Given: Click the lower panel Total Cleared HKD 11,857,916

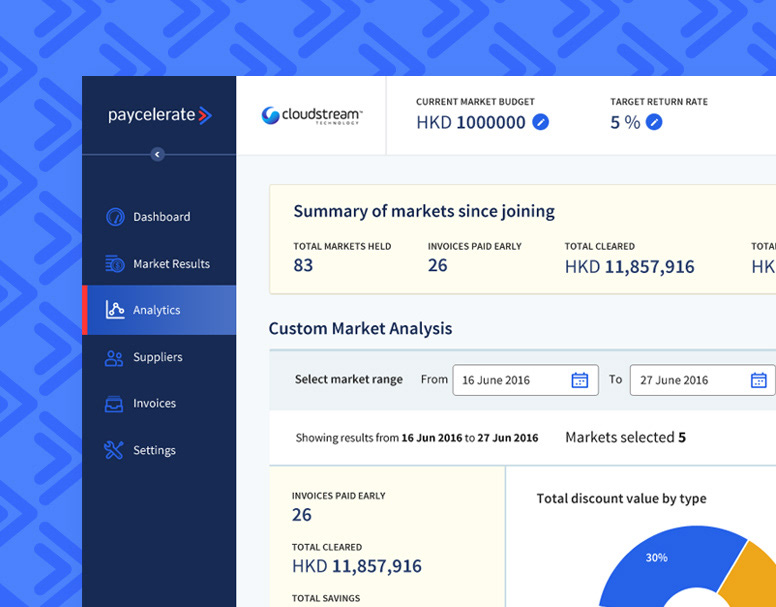Looking at the screenshot, I should tap(357, 566).
